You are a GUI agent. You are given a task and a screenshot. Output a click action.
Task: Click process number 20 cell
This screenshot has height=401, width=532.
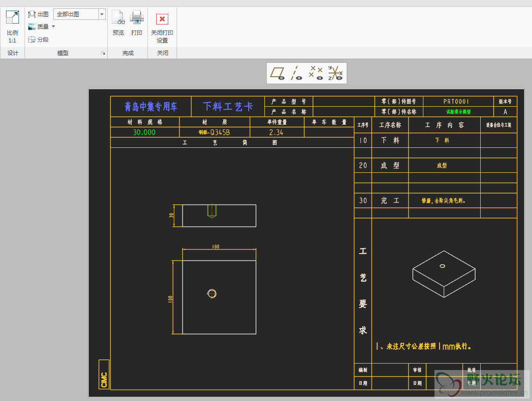pos(363,165)
